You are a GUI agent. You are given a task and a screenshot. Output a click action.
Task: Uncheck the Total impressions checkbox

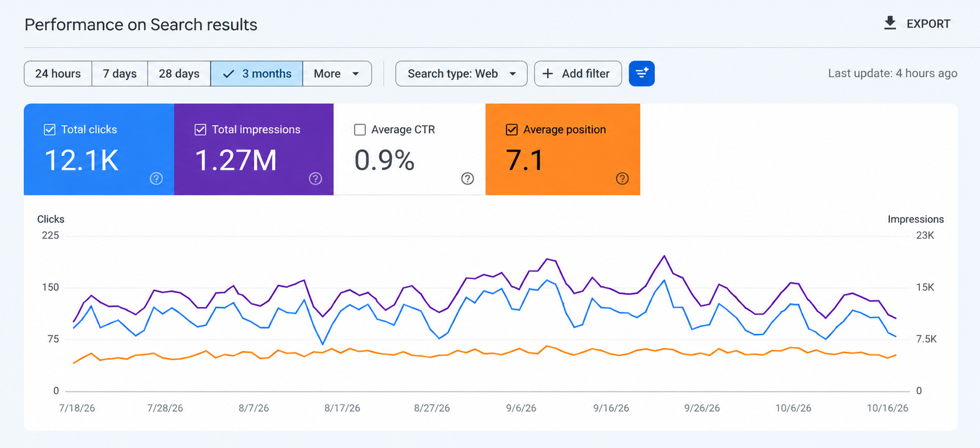(x=200, y=129)
